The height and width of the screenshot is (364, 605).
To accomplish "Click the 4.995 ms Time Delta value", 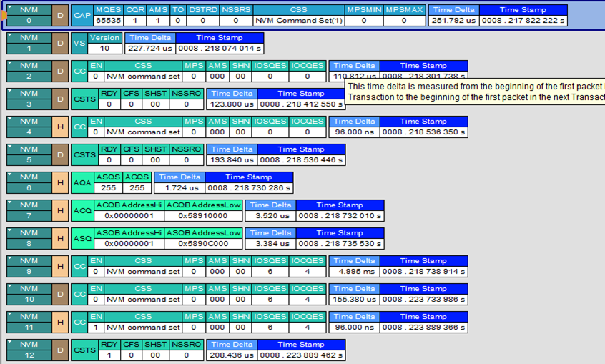I will (x=353, y=272).
